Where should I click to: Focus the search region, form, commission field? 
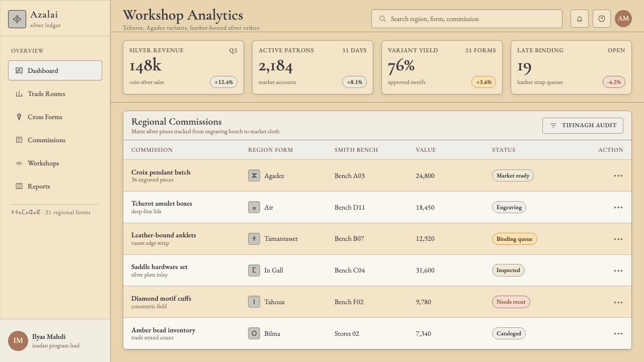467,19
